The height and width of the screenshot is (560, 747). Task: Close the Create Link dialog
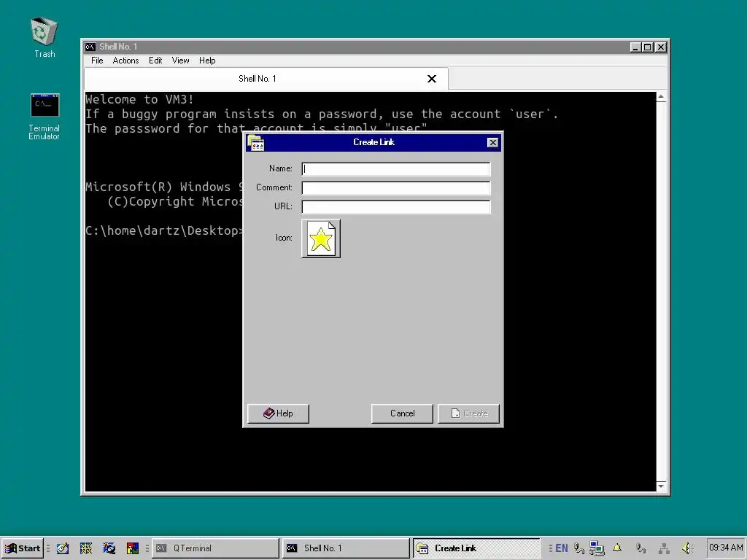(492, 142)
